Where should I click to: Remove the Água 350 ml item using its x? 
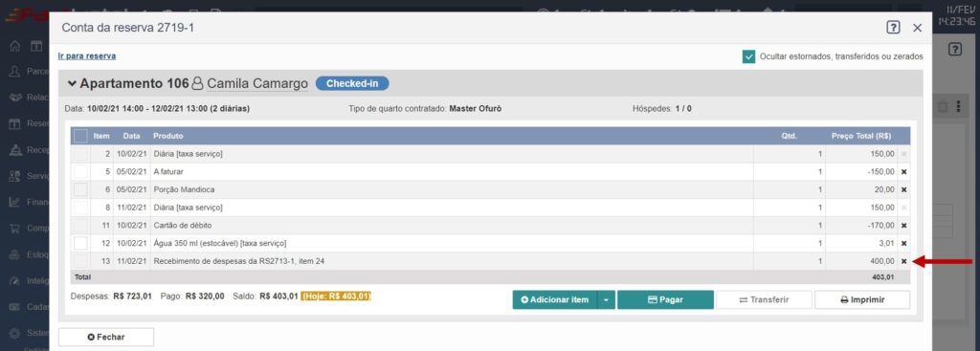903,244
